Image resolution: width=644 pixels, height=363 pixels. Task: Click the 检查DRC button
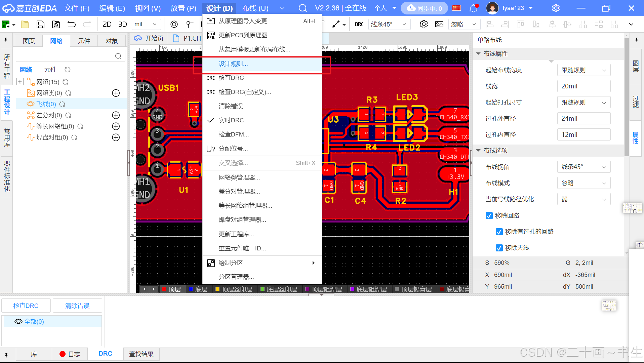tap(26, 306)
